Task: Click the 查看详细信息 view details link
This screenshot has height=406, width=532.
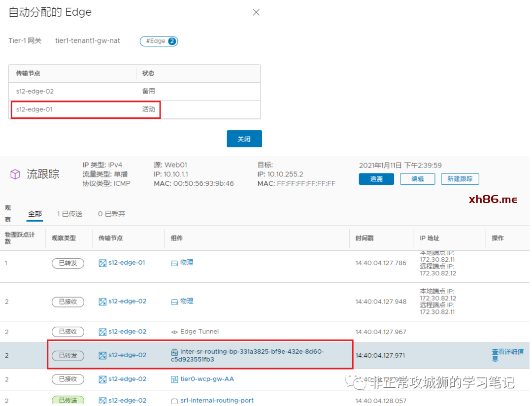Action: click(507, 355)
